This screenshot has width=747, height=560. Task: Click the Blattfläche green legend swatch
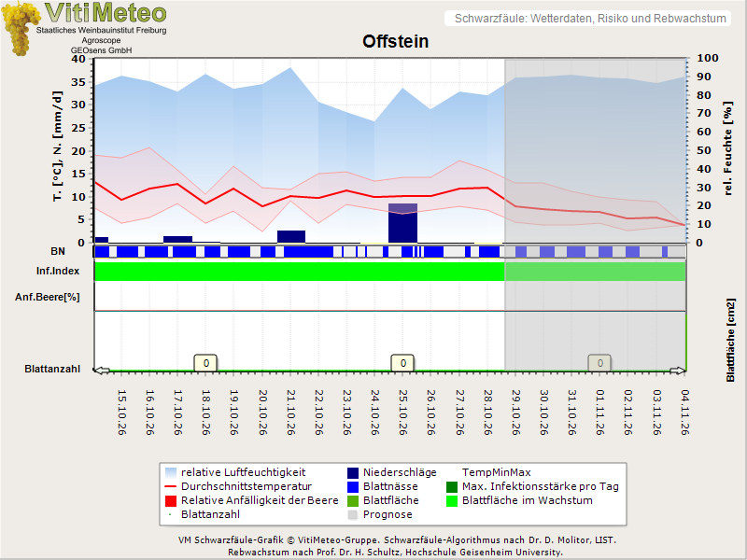click(353, 500)
